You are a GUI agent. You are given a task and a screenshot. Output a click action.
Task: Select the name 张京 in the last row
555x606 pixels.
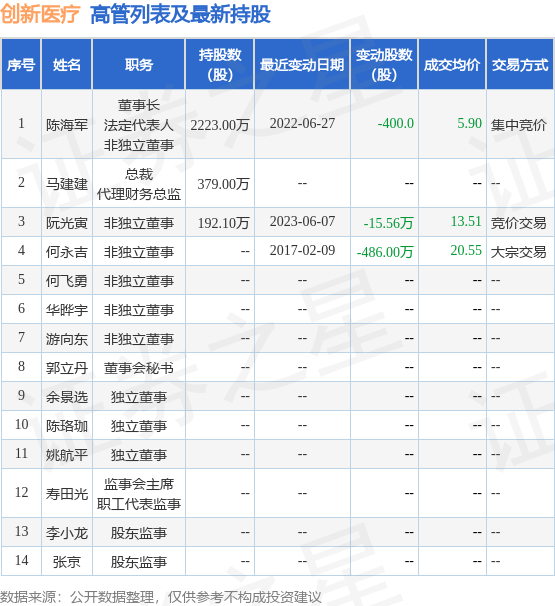[66, 562]
